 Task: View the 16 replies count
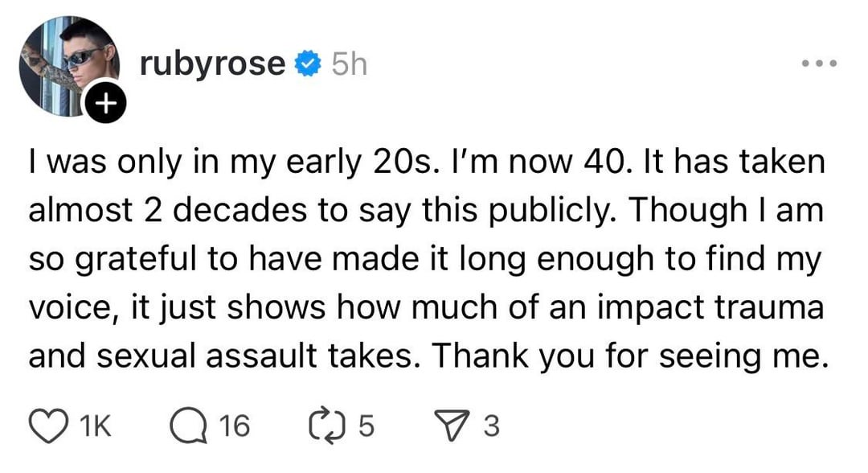pyautogui.click(x=235, y=426)
